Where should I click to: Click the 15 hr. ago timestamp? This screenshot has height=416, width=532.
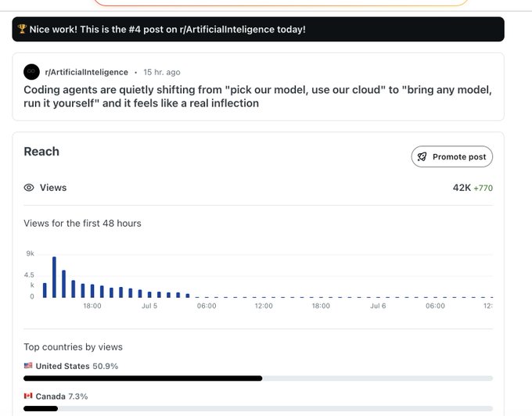[162, 72]
